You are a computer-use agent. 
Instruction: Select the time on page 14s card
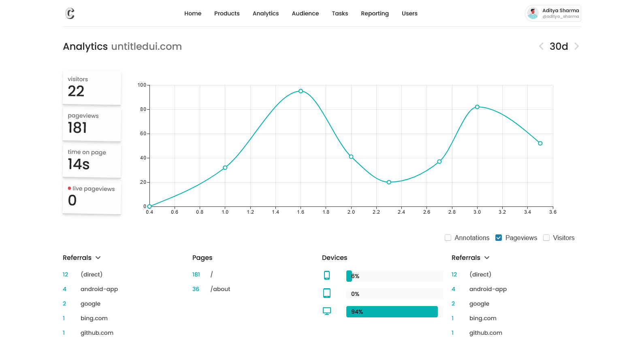(x=92, y=160)
